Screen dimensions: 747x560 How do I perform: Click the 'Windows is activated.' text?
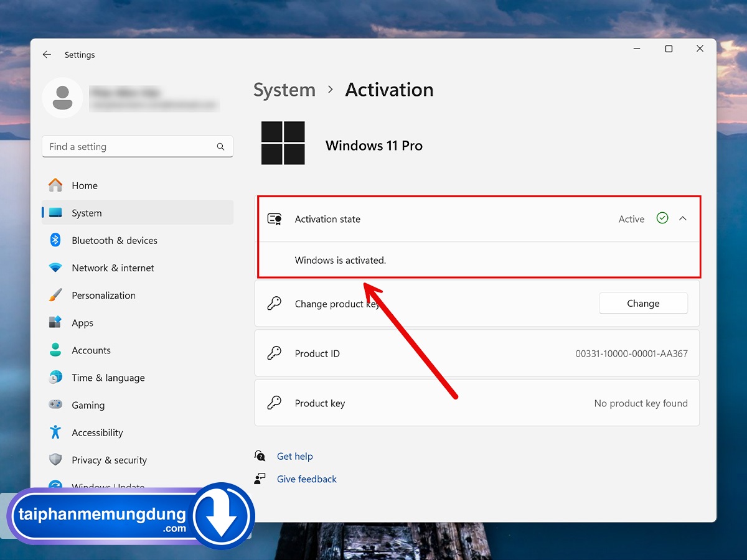341,260
